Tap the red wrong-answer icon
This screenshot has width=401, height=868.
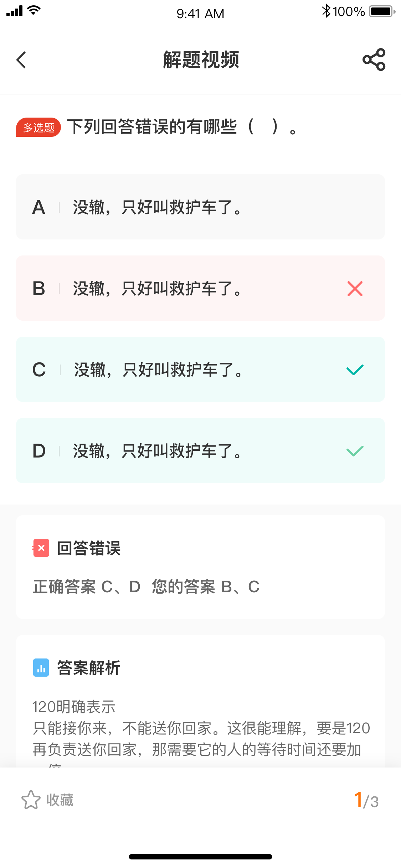click(x=41, y=548)
